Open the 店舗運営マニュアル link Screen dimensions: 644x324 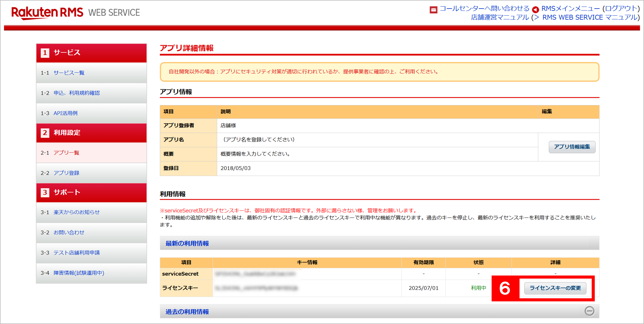click(x=500, y=18)
